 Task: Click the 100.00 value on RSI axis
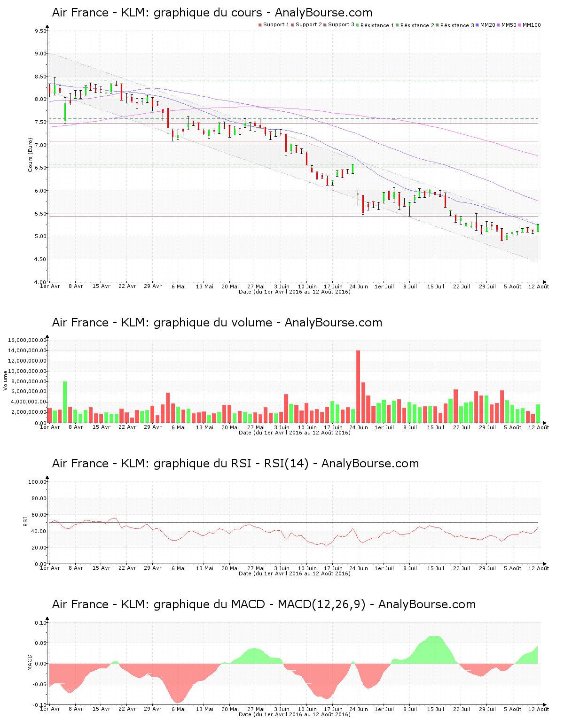pyautogui.click(x=38, y=482)
